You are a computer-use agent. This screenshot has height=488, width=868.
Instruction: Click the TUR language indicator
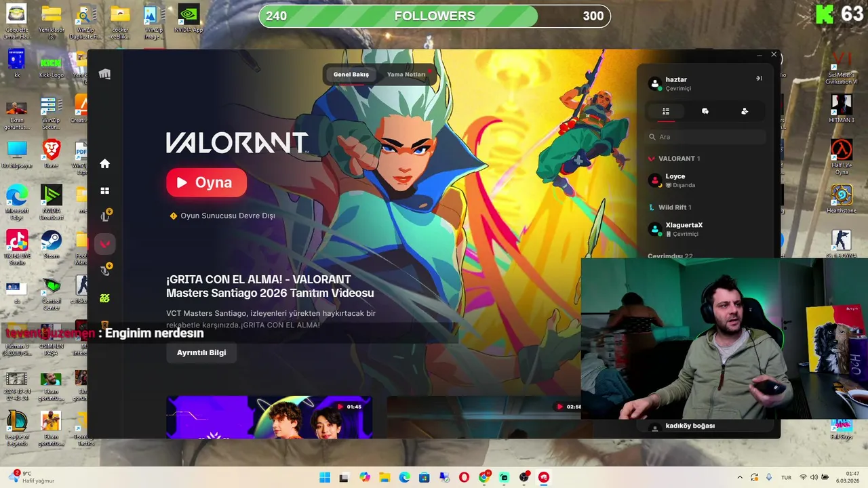tap(787, 477)
